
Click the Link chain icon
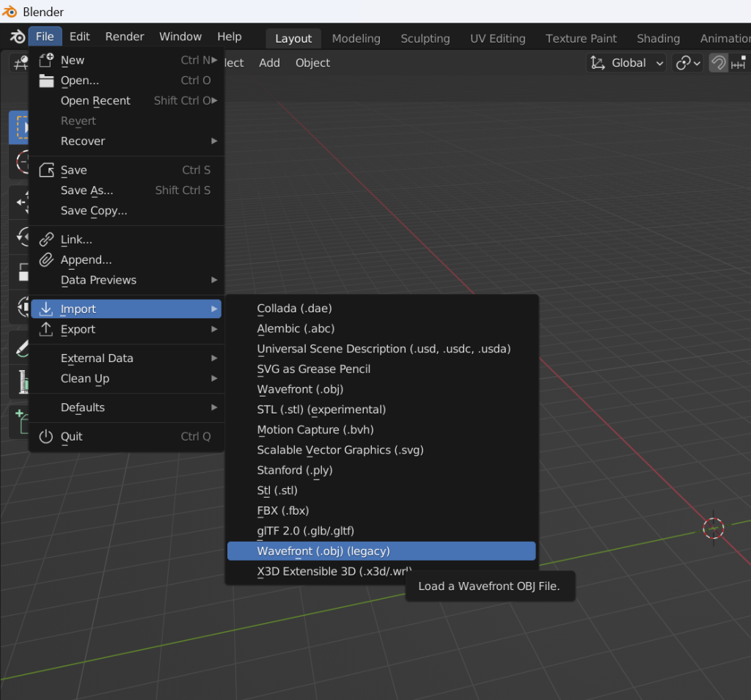pos(46,240)
